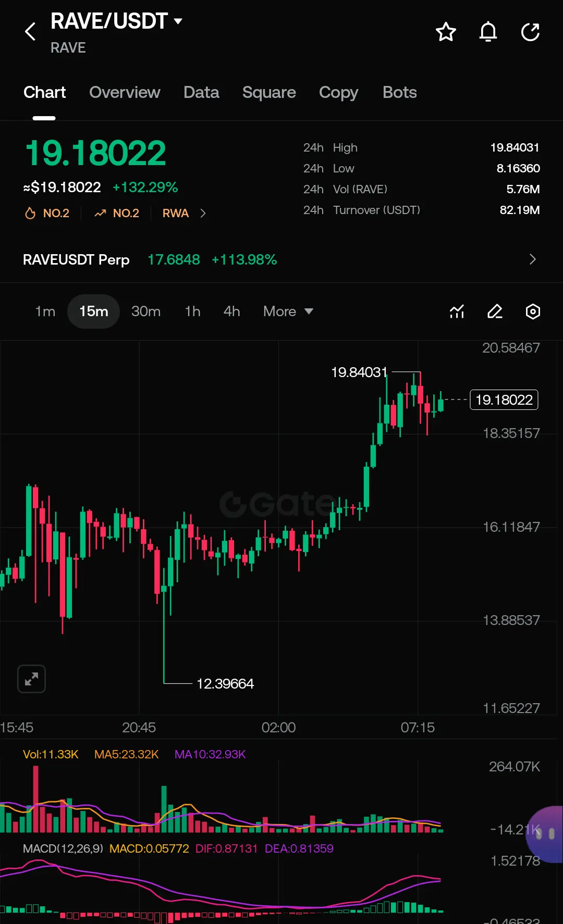Tap the MA10:32.93K indicator label
Screen dimensions: 563x924
(x=210, y=754)
